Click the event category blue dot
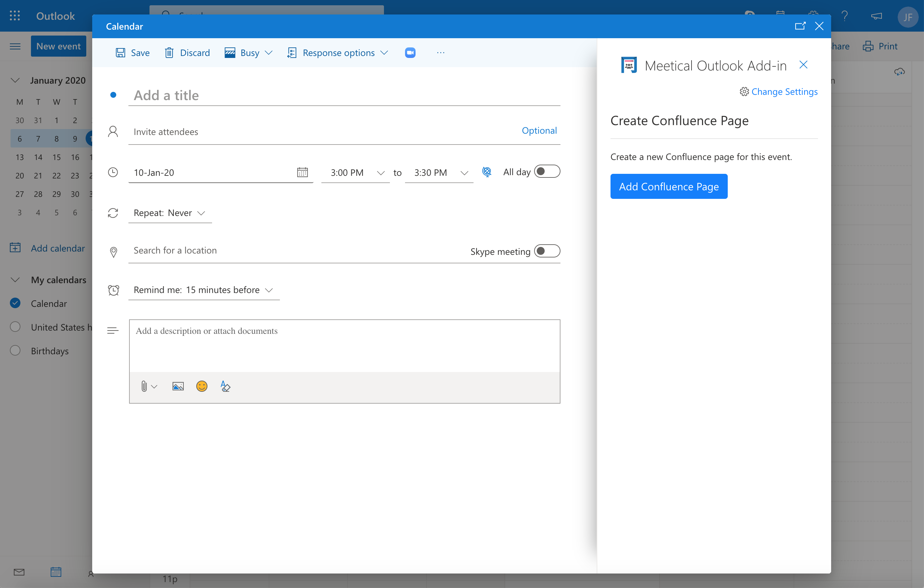 click(x=113, y=95)
